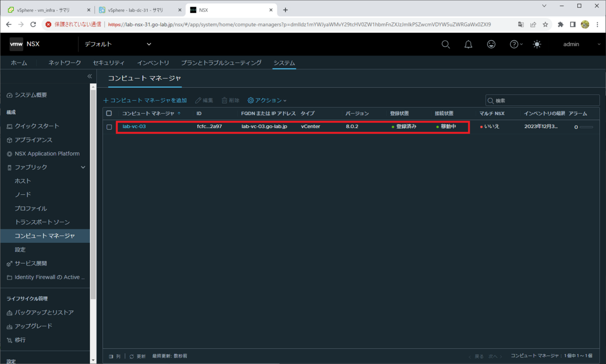This screenshot has width=606, height=364.
Task: Switch to vSphere - vm_infra browser tab
Action: pyautogui.click(x=48, y=10)
